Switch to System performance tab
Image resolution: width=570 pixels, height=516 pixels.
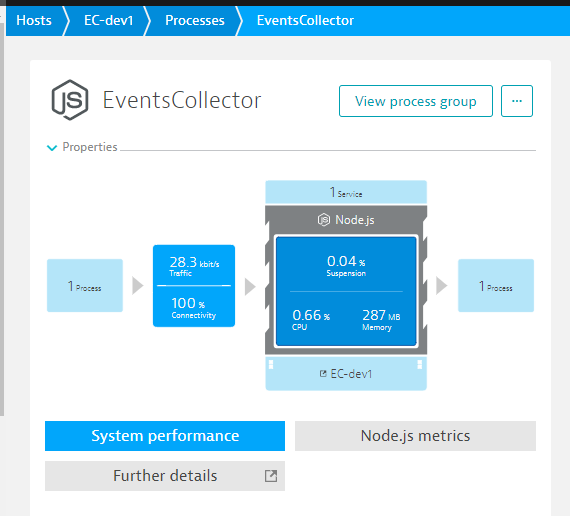click(165, 436)
